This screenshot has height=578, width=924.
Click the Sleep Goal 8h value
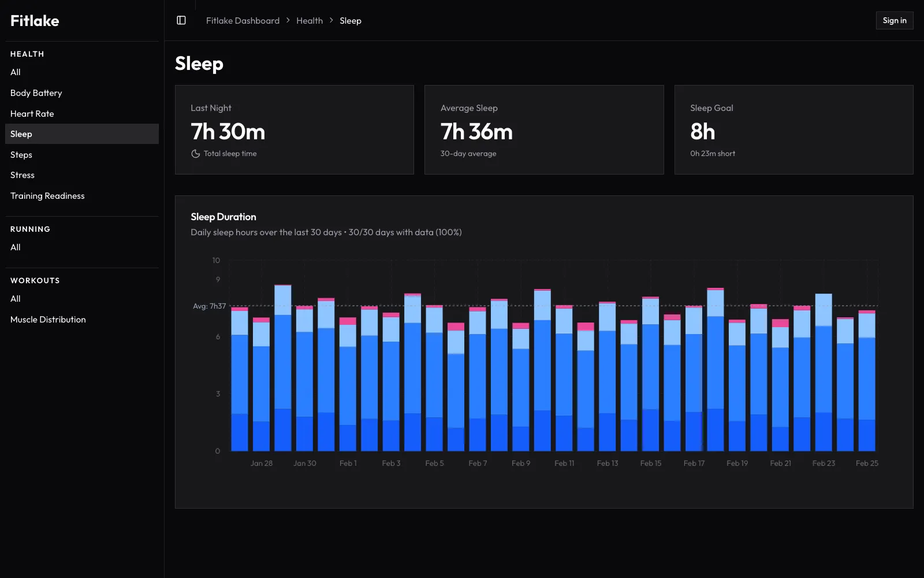[703, 132]
